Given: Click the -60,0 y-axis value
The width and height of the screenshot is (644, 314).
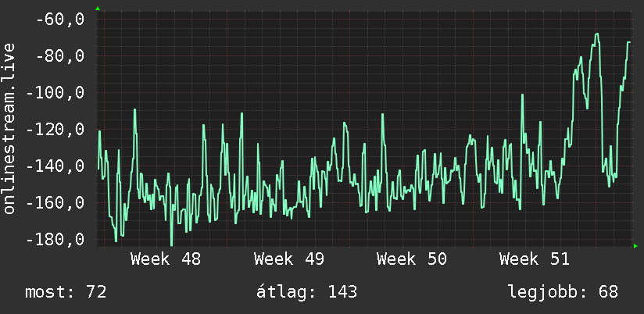Looking at the screenshot, I should tap(60, 19).
